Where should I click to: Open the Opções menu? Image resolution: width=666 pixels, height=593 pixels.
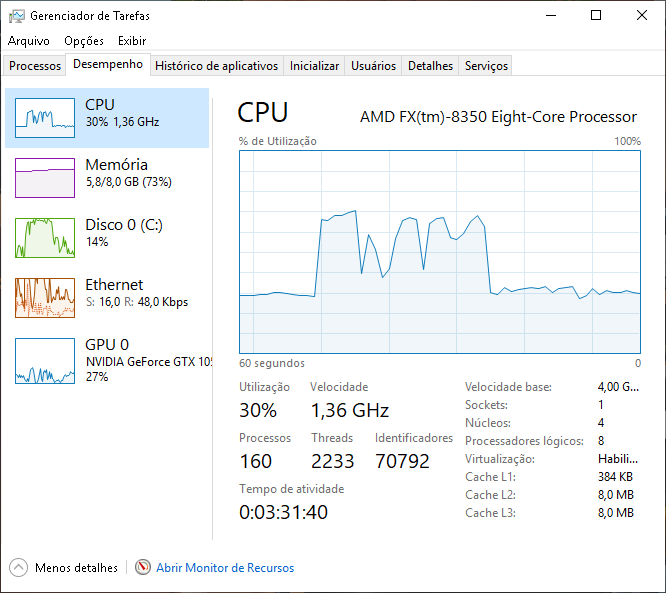(x=84, y=41)
